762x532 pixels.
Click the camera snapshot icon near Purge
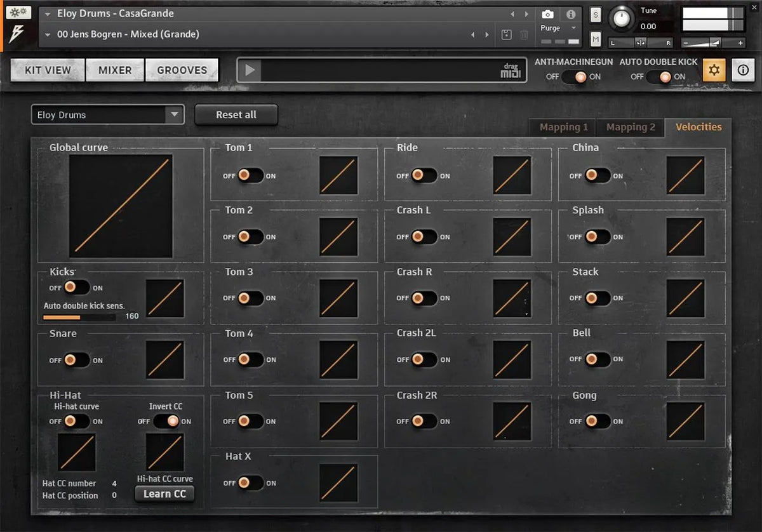coord(547,14)
